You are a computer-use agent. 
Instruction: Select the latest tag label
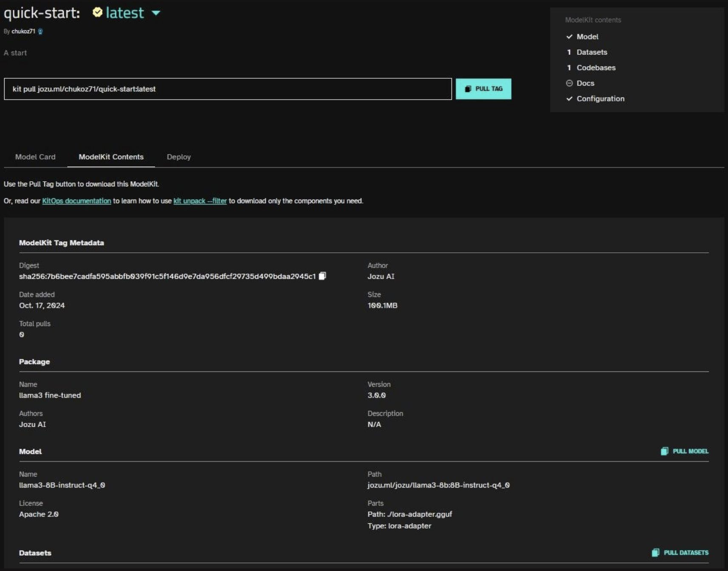pyautogui.click(x=125, y=13)
